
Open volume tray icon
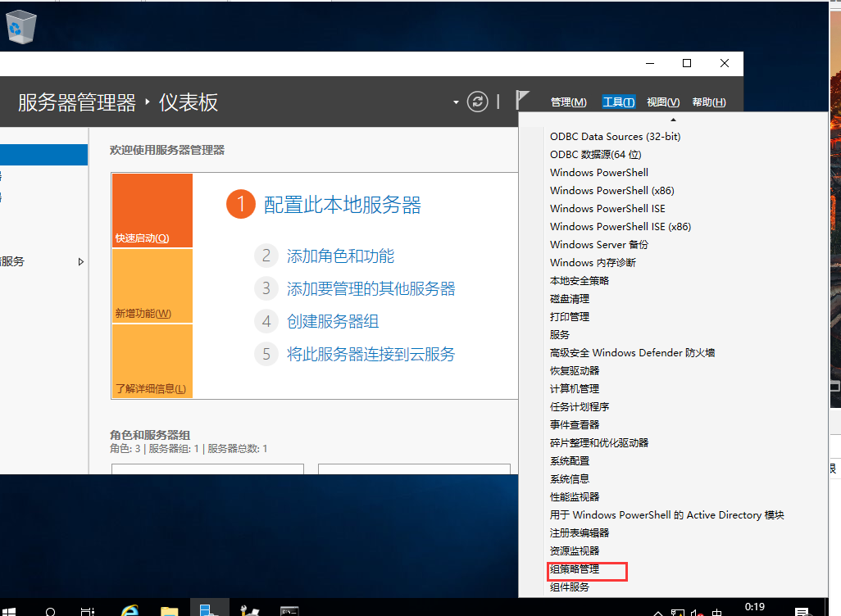tap(697, 612)
